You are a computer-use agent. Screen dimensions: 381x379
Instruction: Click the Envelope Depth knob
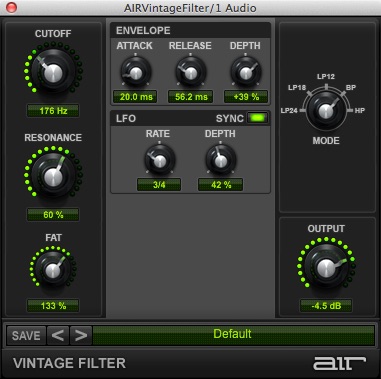point(246,72)
